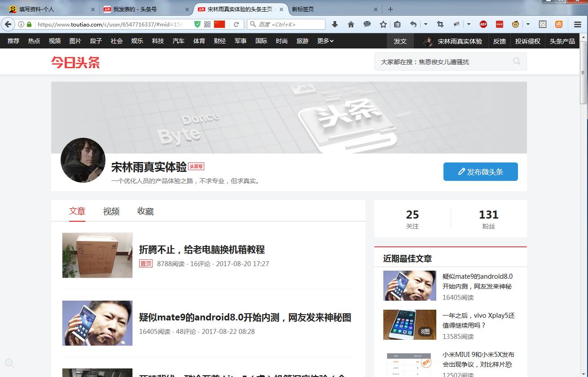This screenshot has height=377, width=588.
Task: Submit the Toutiao search via magnifier icon
Action: (517, 61)
